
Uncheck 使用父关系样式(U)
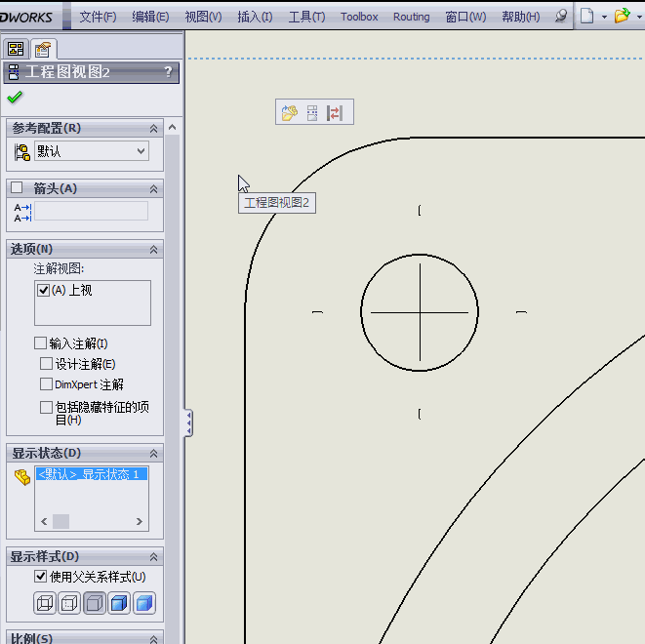(40, 576)
